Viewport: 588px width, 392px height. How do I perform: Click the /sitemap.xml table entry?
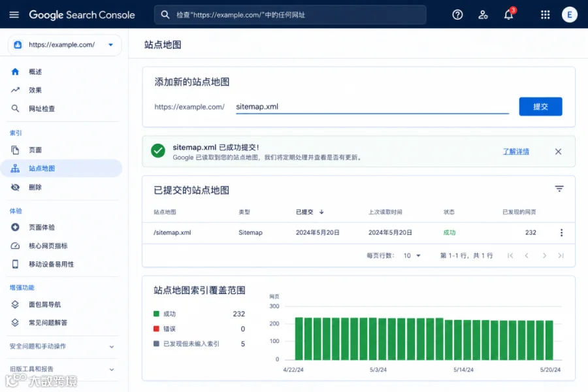coord(172,233)
